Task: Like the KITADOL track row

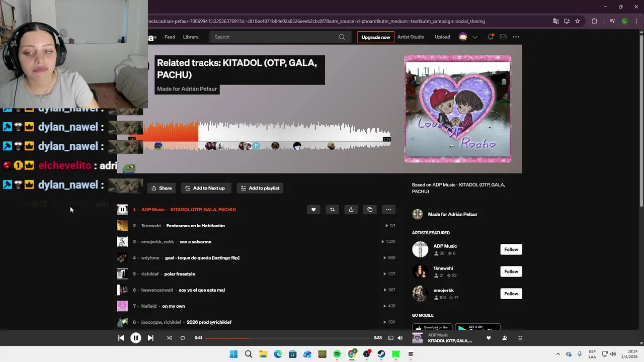Action: [313, 210]
